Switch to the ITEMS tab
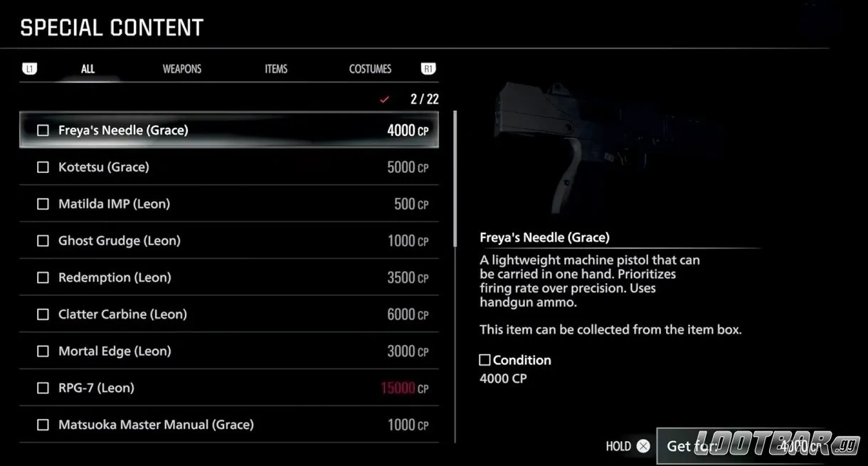868x466 pixels. coord(276,68)
